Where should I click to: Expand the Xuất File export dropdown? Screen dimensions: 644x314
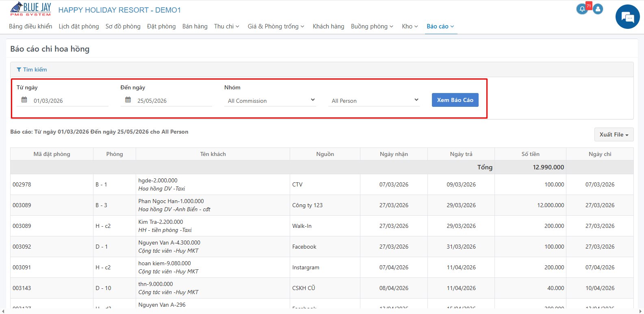(614, 134)
